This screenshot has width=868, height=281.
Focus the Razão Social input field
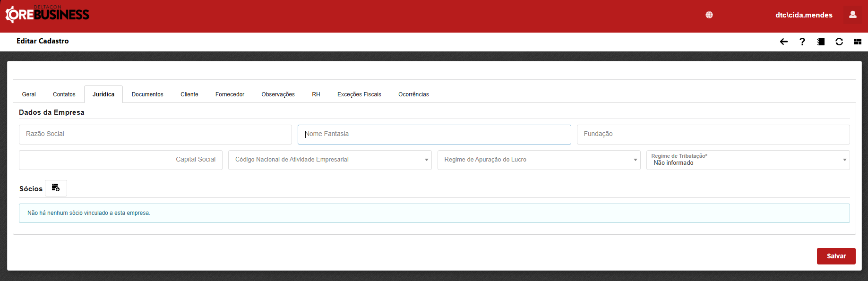(155, 135)
